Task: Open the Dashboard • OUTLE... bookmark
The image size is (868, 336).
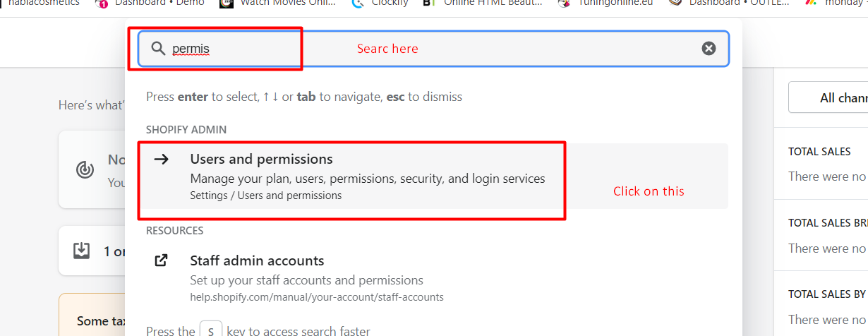Action: pos(730,3)
